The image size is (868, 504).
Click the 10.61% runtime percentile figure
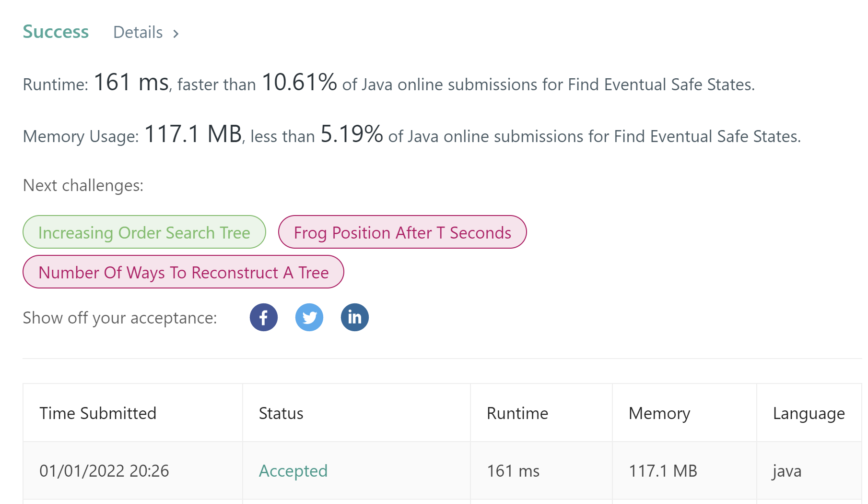tap(299, 83)
